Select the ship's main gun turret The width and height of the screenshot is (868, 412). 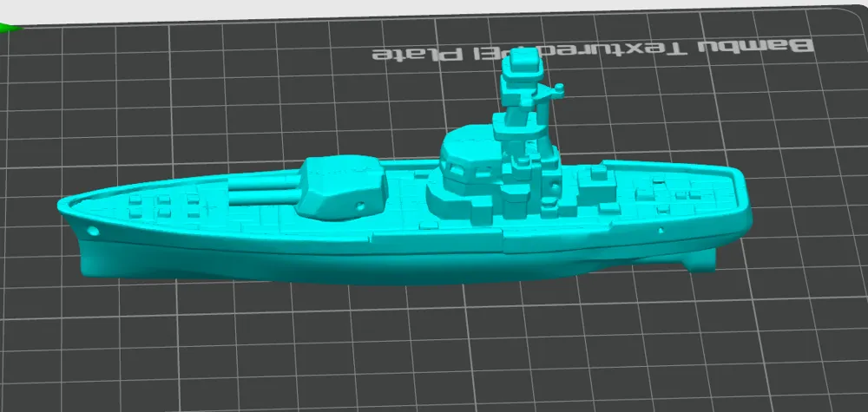tap(340, 188)
